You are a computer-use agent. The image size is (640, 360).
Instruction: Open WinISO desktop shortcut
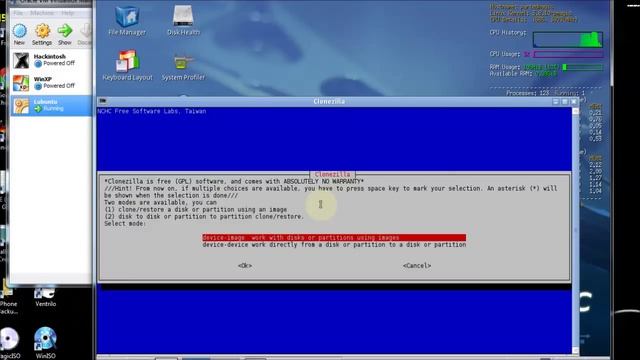coord(45,343)
